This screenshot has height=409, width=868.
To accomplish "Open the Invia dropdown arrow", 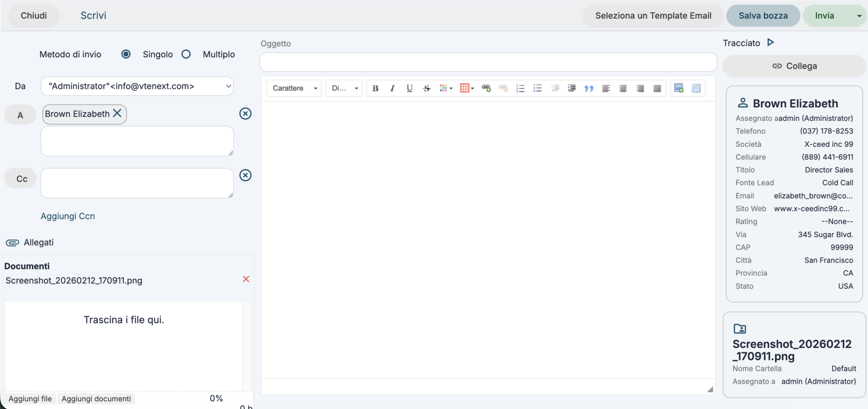I will (x=859, y=16).
